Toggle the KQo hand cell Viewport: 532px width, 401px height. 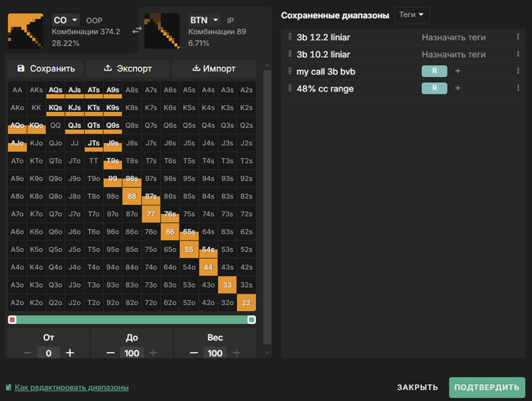36,126
